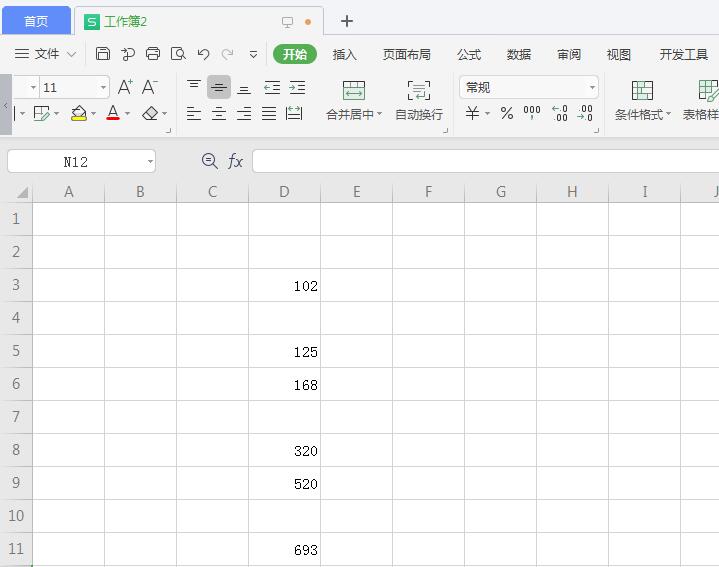Open 条件格式 conditional formatting
Viewport: 719px width, 567px height.
tap(642, 101)
